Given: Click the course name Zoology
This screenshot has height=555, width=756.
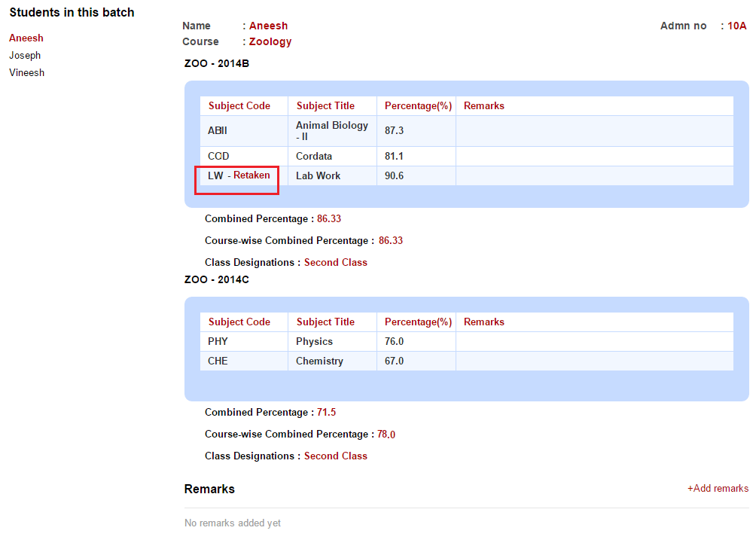Looking at the screenshot, I should [270, 41].
